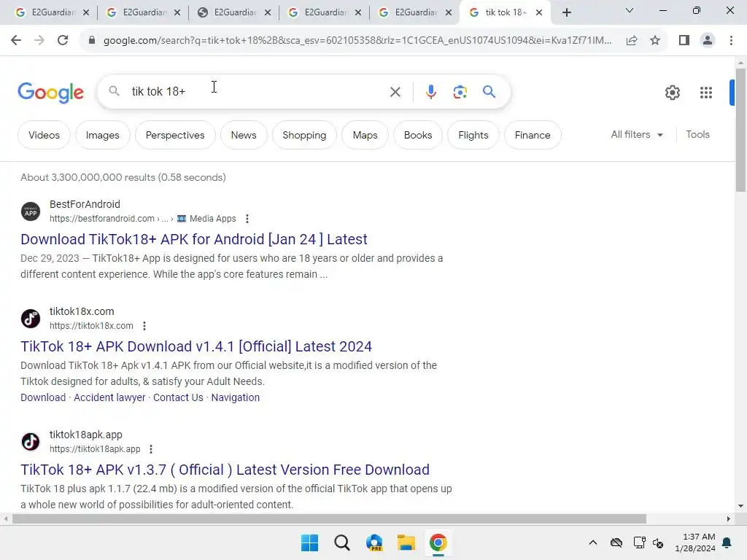
Task: View site information lock icon
Action: pos(92,41)
